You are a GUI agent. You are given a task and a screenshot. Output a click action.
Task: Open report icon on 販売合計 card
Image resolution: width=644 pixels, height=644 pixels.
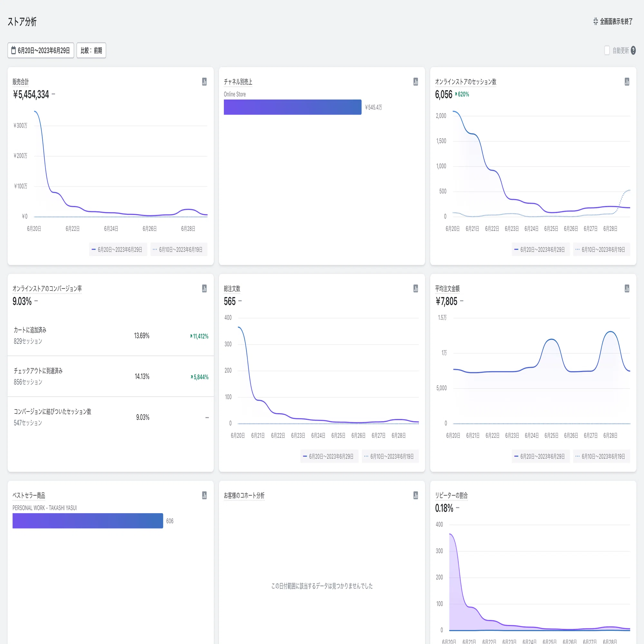204,82
